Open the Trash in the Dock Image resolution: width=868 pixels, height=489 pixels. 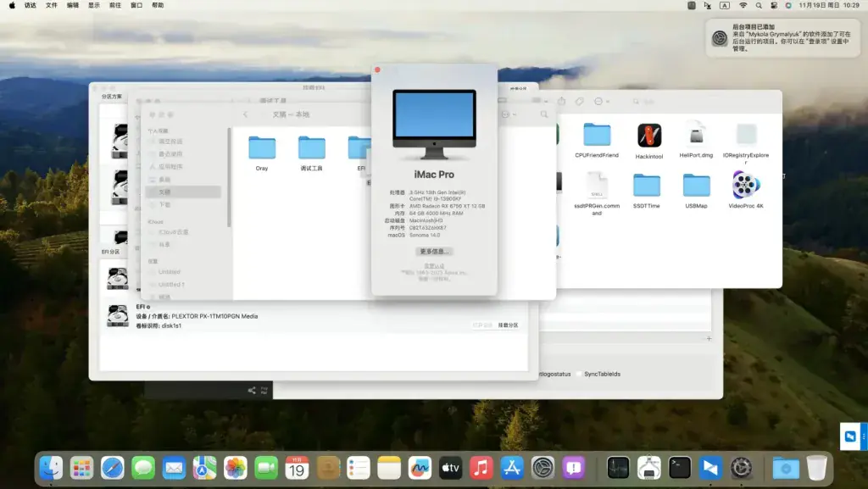(816, 469)
